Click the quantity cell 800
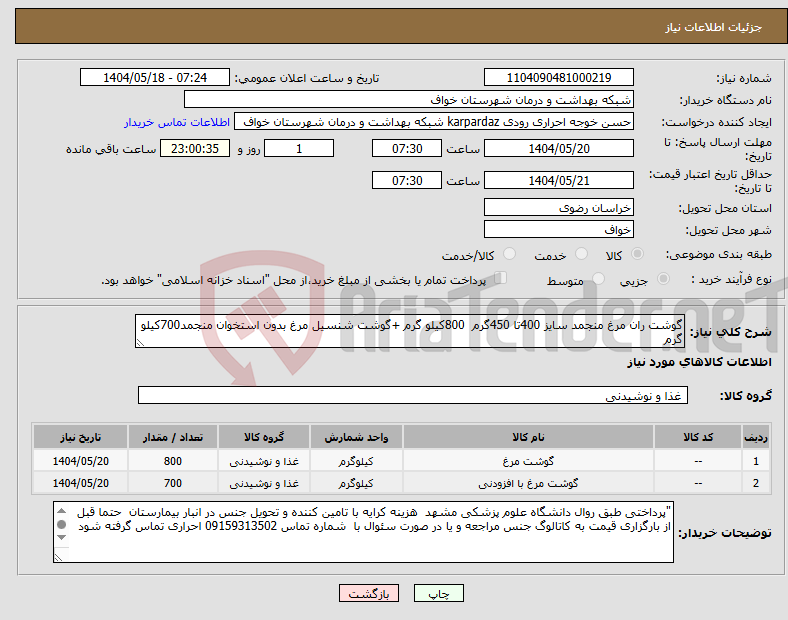The height and width of the screenshot is (620, 788). click(x=172, y=461)
